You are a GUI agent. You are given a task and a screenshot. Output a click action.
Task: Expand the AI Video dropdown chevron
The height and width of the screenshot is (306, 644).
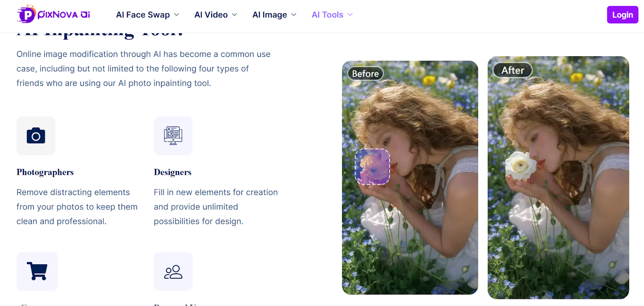click(x=235, y=15)
